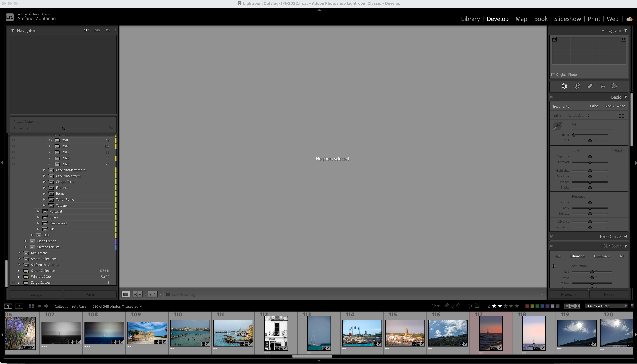
Task: Expand the Tuscany collection set
Action: click(44, 205)
